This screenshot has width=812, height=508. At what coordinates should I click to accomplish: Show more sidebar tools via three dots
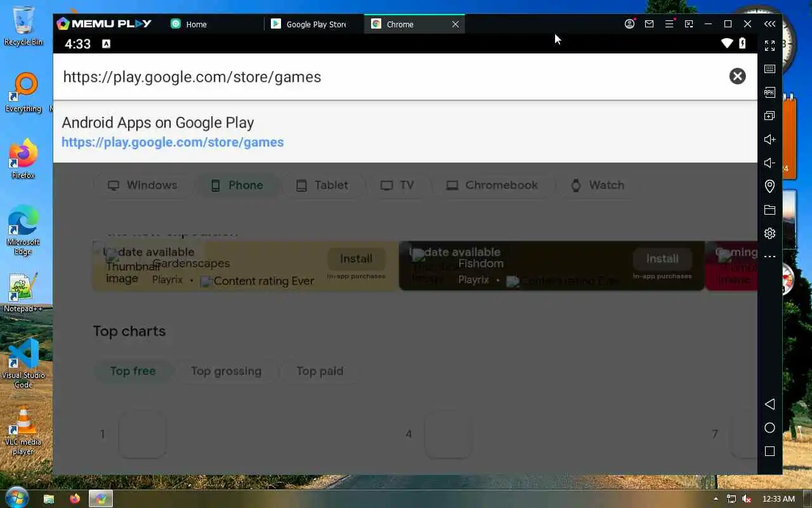(769, 257)
